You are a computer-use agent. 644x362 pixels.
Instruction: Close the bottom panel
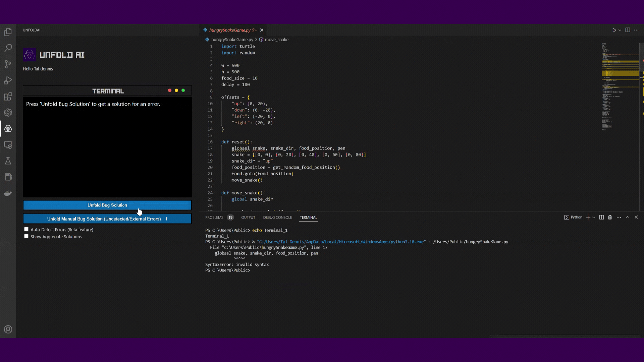(x=636, y=217)
